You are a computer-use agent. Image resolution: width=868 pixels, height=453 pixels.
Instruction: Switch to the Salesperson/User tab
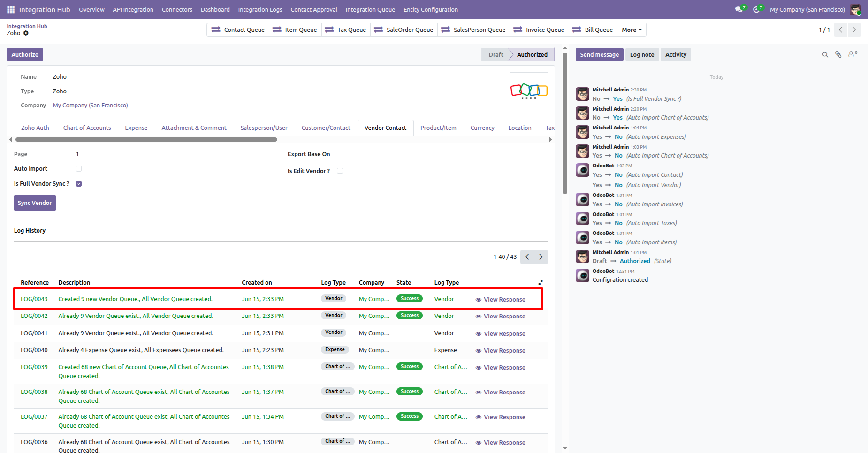pos(264,128)
